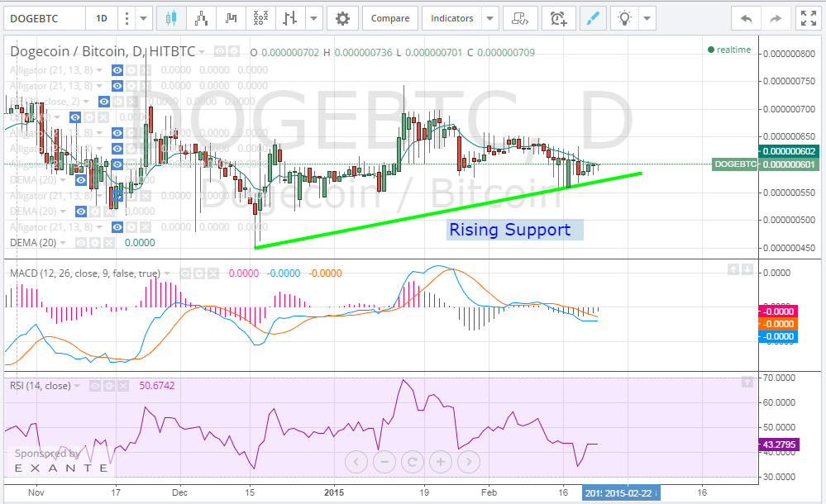Image resolution: width=826 pixels, height=504 pixels.
Task: Undo the last chart action
Action: [x=744, y=17]
